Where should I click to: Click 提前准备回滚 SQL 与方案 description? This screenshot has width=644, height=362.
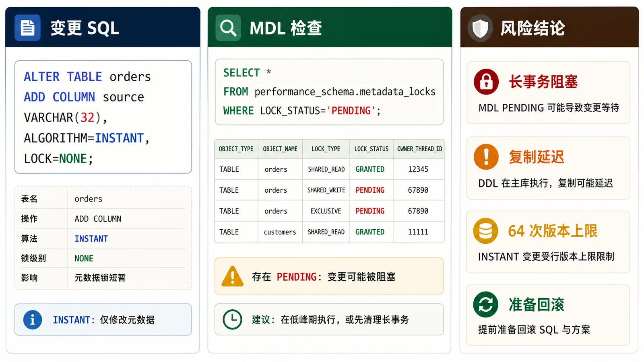534,330
